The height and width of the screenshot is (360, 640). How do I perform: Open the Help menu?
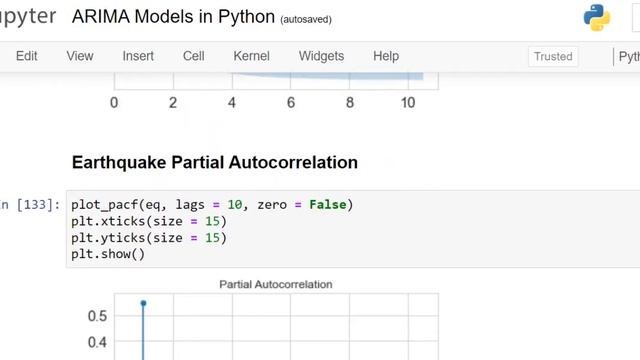[386, 56]
